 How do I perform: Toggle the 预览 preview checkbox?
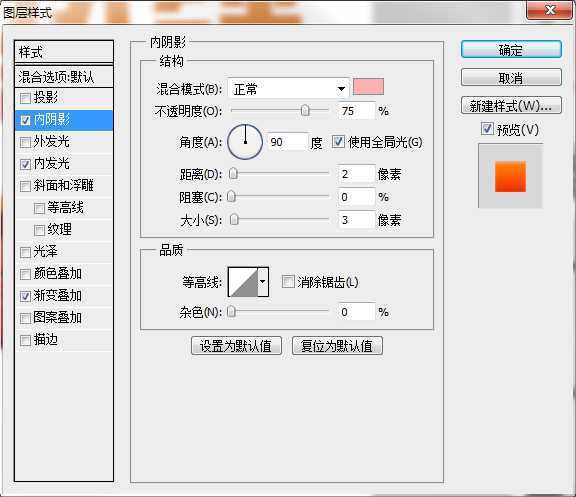tap(487, 129)
